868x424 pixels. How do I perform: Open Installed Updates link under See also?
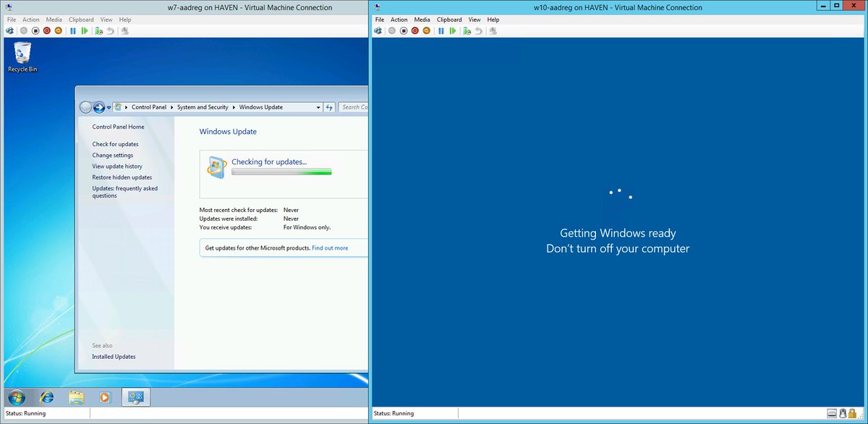[114, 357]
